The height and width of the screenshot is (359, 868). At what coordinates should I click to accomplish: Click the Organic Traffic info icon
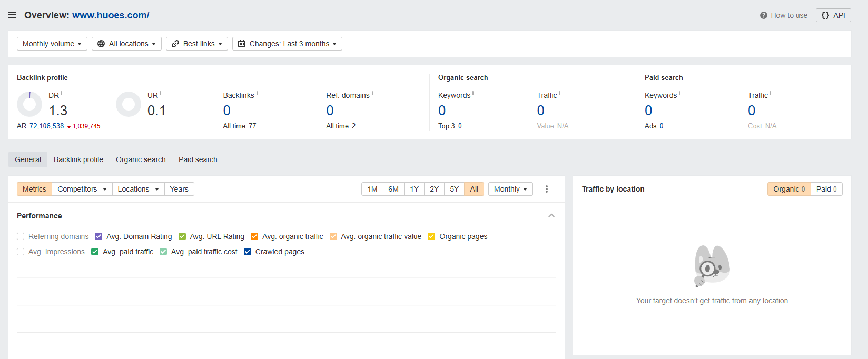tap(560, 93)
